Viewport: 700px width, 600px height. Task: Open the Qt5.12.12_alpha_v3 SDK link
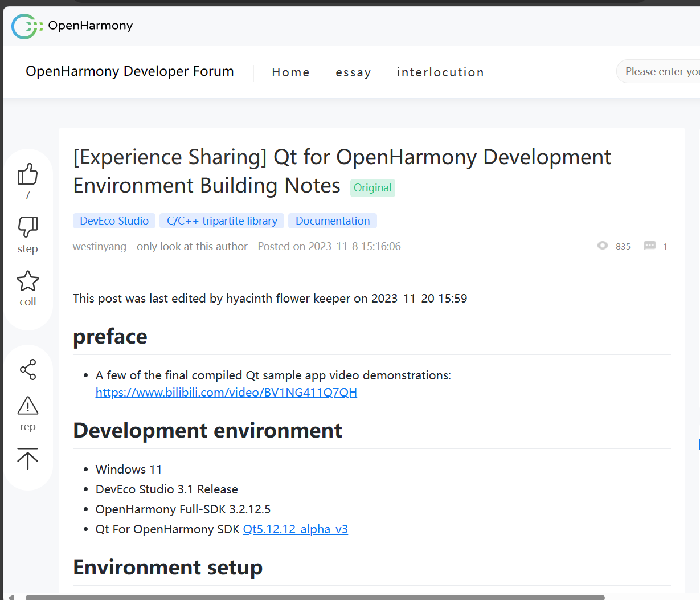click(x=296, y=529)
